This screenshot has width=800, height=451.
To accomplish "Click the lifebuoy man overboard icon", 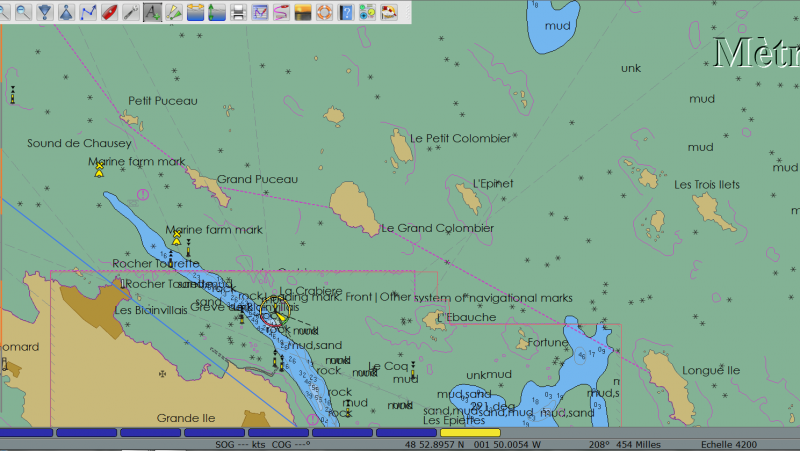I will pyautogui.click(x=324, y=13).
